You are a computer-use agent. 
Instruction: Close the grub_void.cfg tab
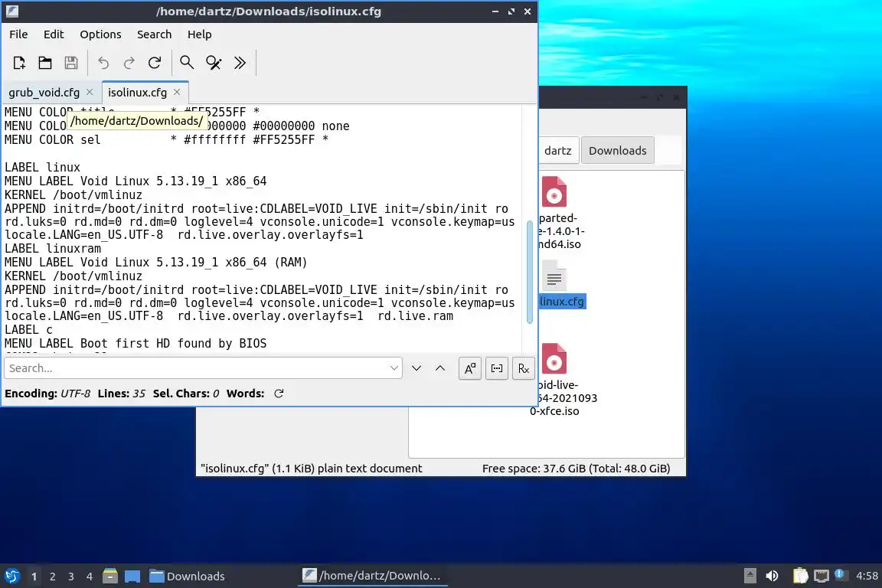click(90, 92)
